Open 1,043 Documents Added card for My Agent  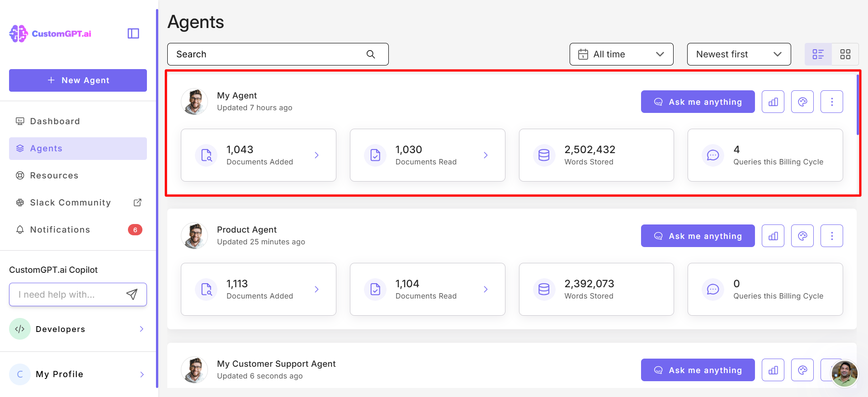259,155
